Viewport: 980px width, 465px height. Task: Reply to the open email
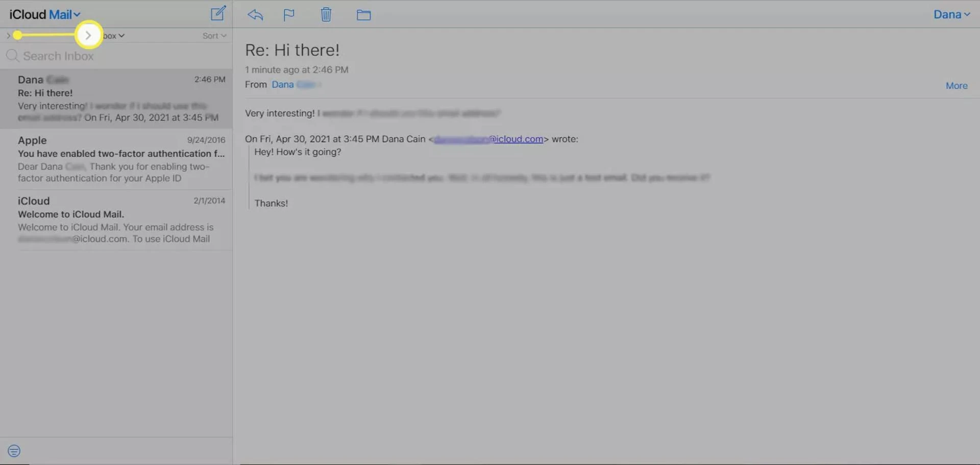pos(255,14)
